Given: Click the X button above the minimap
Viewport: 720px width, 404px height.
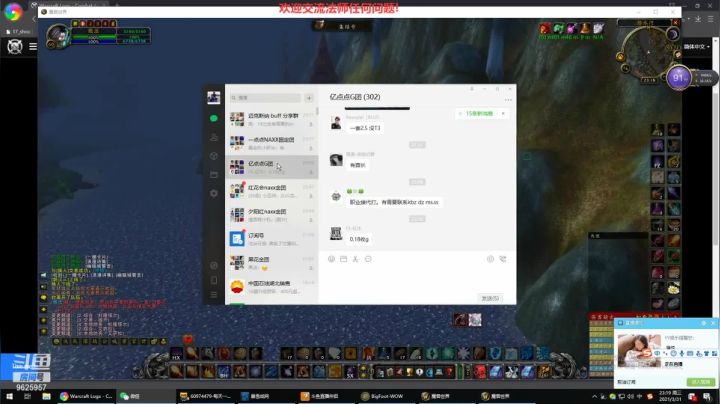Looking at the screenshot, I should click(x=675, y=22).
